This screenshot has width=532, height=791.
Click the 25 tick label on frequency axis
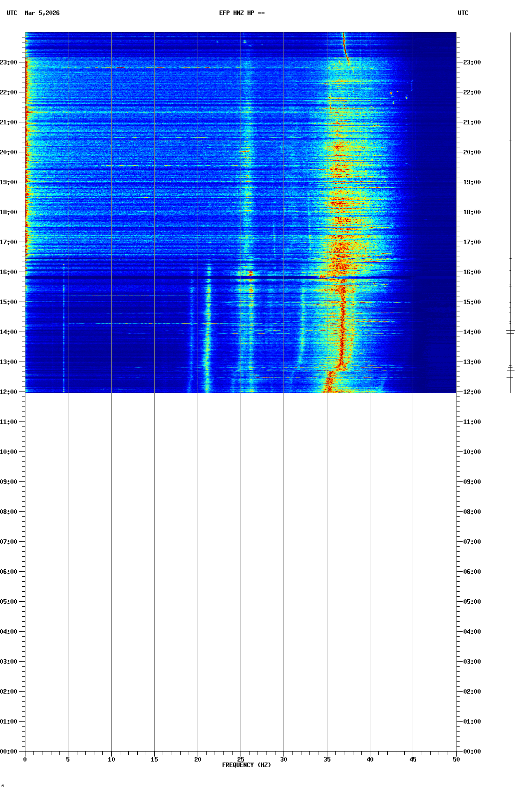[x=241, y=760]
